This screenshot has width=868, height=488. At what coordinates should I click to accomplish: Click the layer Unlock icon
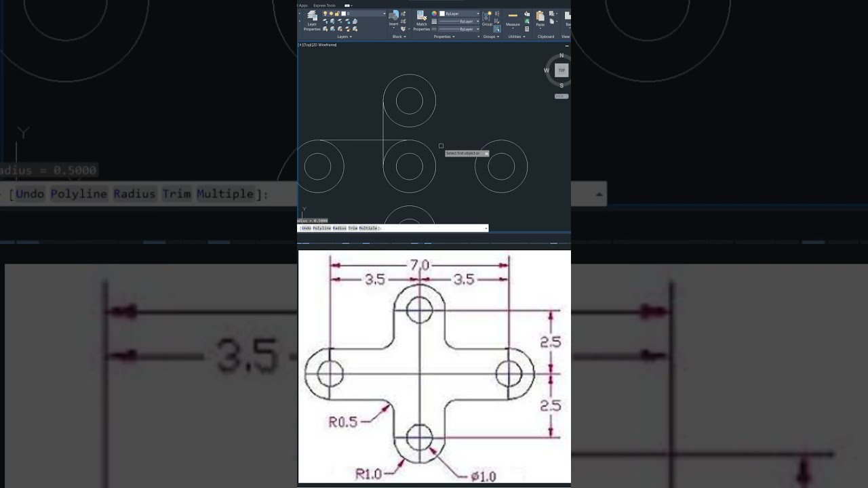click(x=347, y=29)
